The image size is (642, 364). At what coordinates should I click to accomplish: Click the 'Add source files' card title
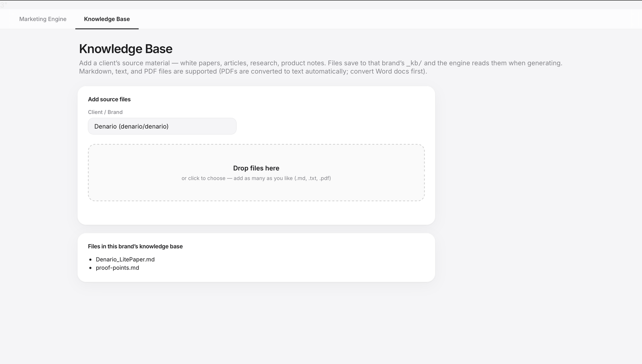(x=109, y=99)
